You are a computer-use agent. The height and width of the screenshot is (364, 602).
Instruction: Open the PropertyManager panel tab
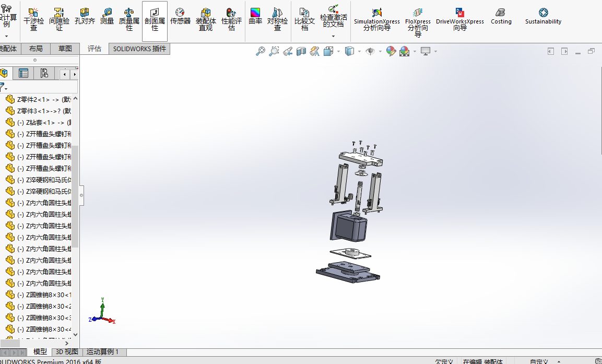(x=23, y=73)
